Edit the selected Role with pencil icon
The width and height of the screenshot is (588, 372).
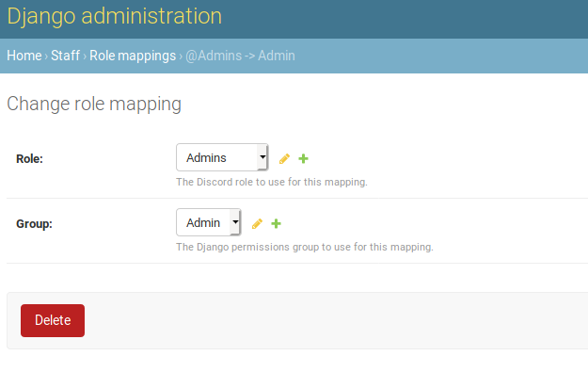click(x=284, y=159)
